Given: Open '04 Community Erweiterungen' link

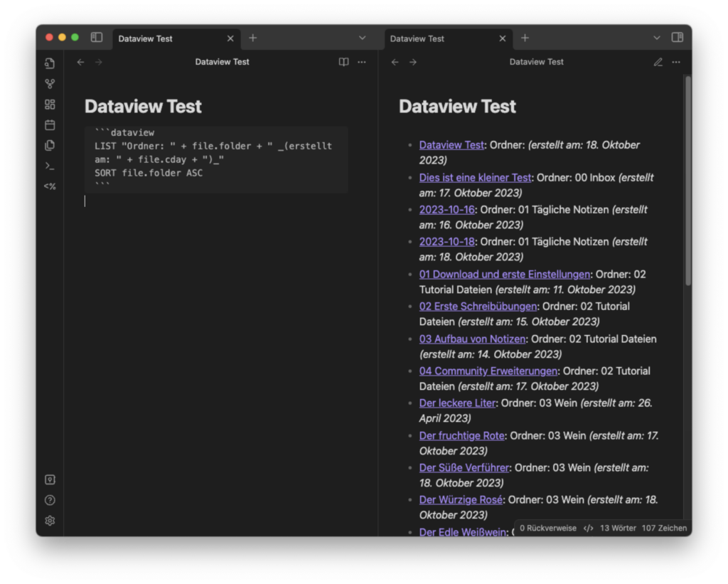Looking at the screenshot, I should [x=488, y=371].
